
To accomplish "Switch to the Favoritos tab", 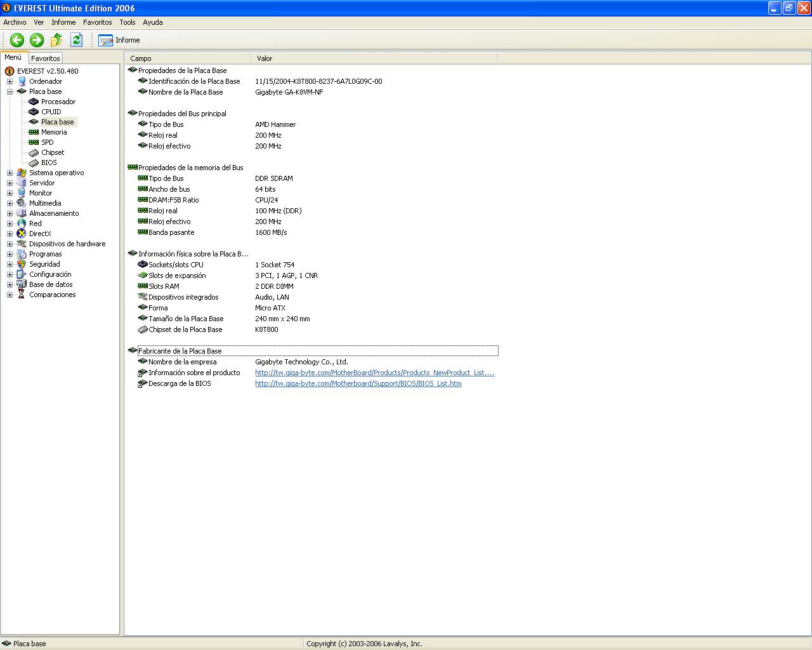I will 46,58.
